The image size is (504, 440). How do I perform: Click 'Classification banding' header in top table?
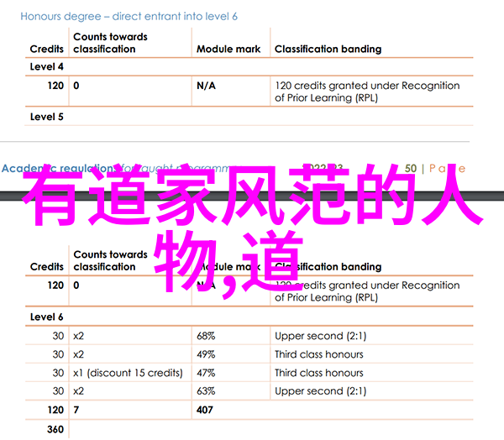[326, 49]
